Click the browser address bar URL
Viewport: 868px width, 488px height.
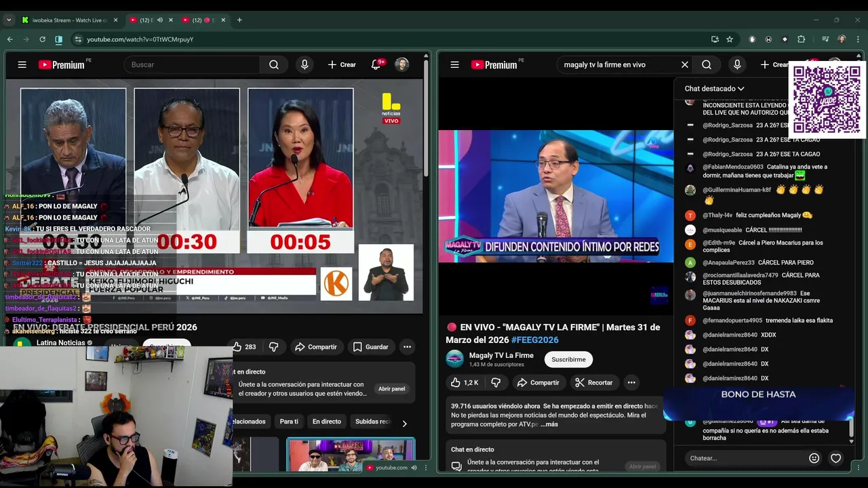(x=140, y=39)
